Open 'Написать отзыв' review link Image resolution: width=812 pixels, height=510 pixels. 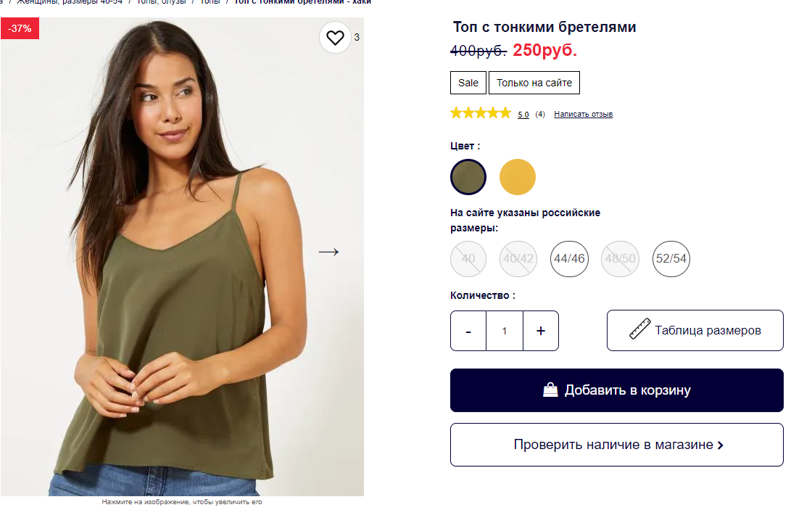tap(583, 114)
